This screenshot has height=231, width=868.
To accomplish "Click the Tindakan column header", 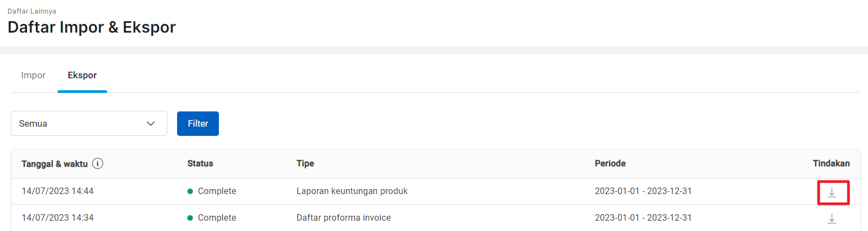I will pos(831,163).
